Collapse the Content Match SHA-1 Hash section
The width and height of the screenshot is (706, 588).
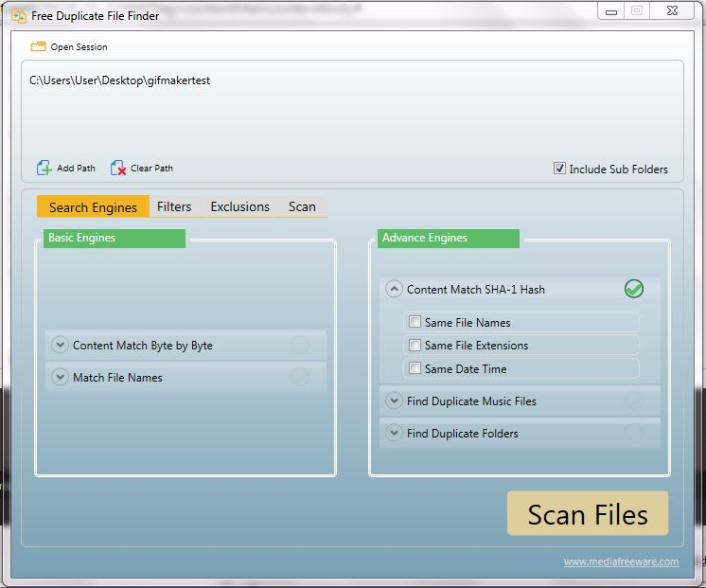click(394, 290)
